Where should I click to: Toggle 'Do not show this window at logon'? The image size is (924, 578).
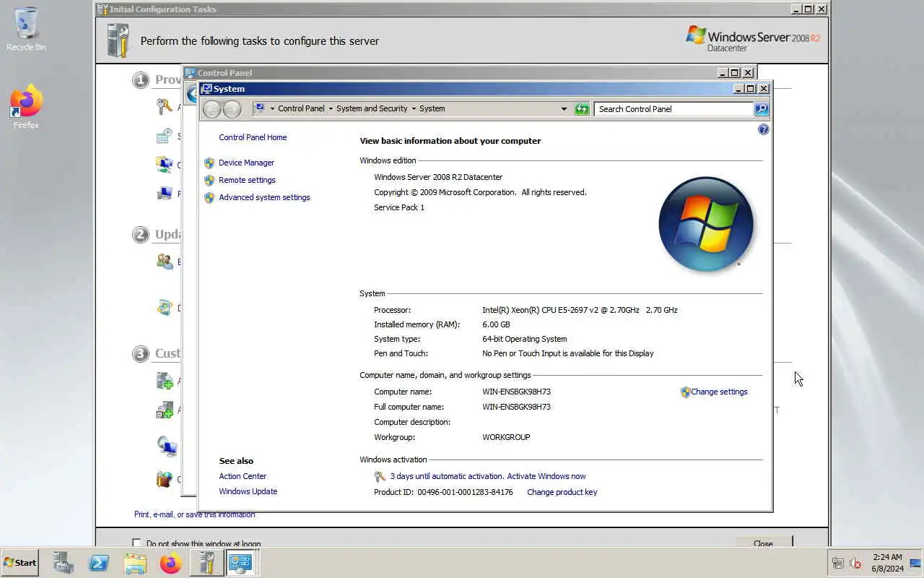click(x=136, y=543)
